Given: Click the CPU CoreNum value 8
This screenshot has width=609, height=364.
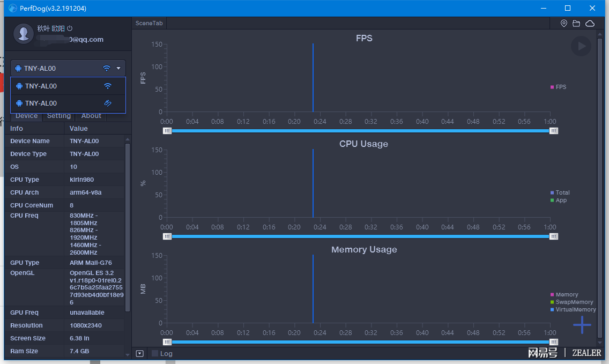Looking at the screenshot, I should tap(71, 205).
